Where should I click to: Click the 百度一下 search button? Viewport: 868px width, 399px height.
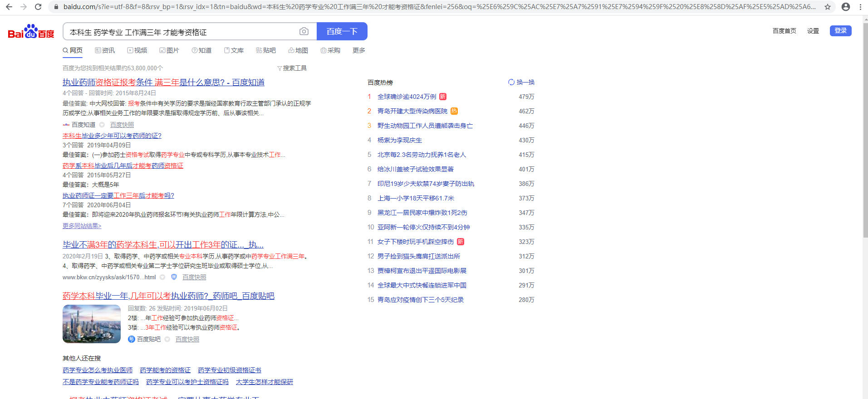click(x=342, y=31)
